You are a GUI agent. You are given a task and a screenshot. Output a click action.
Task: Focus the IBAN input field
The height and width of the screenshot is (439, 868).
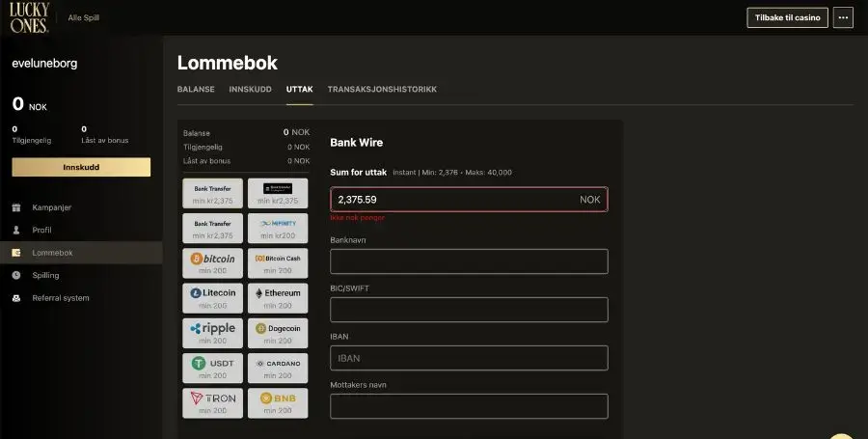coord(469,358)
